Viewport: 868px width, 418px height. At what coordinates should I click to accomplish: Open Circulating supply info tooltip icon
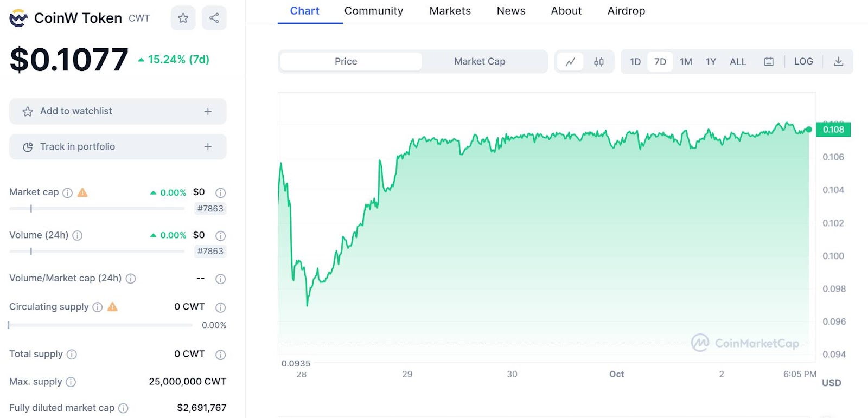[98, 307]
